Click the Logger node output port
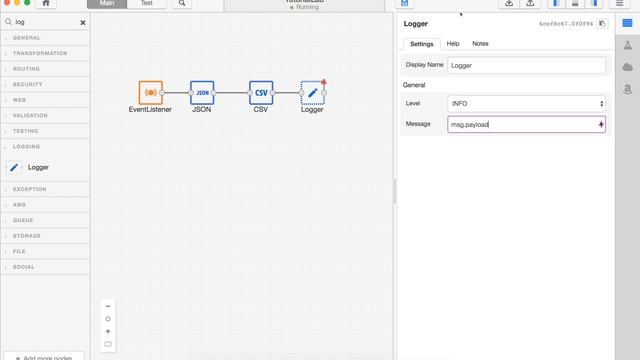This screenshot has width=640, height=360. [x=324, y=93]
